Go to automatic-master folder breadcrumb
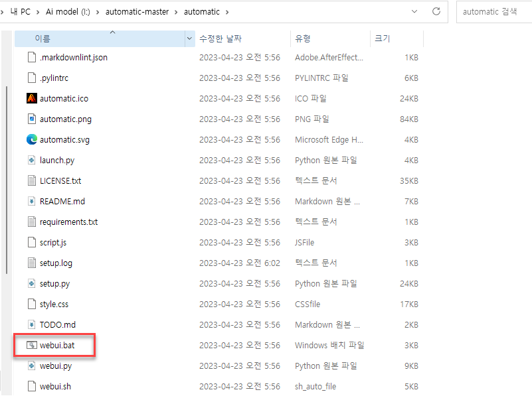Viewport: 532px width, 400px height. pos(137,12)
